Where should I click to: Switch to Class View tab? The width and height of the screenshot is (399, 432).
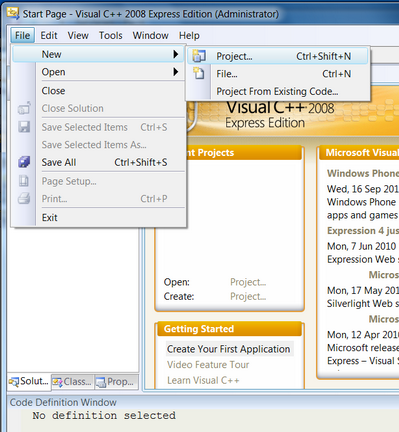click(72, 382)
